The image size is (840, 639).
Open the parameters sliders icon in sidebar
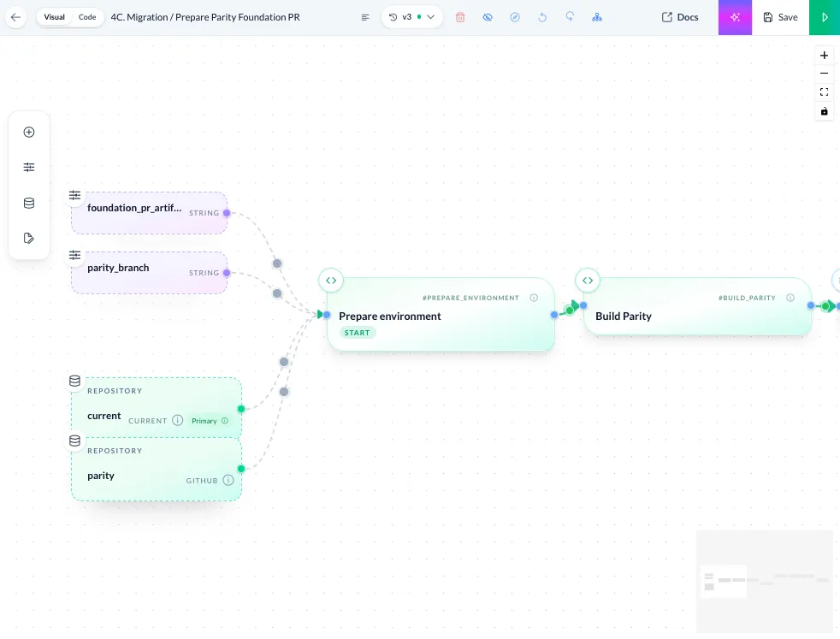click(29, 168)
